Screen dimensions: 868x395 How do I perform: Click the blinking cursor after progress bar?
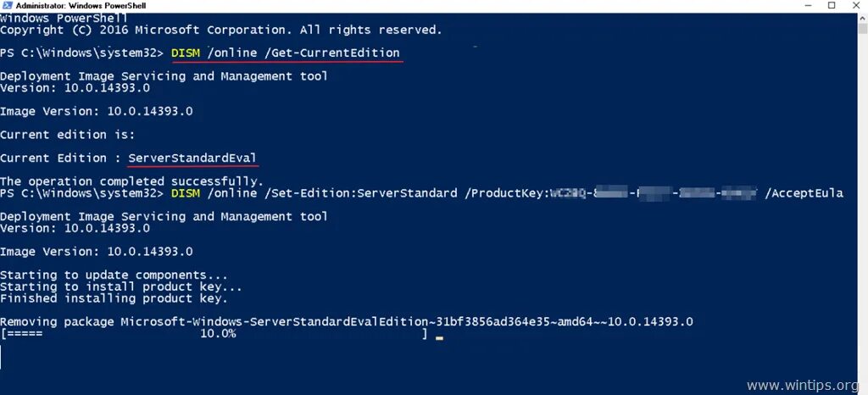point(439,337)
